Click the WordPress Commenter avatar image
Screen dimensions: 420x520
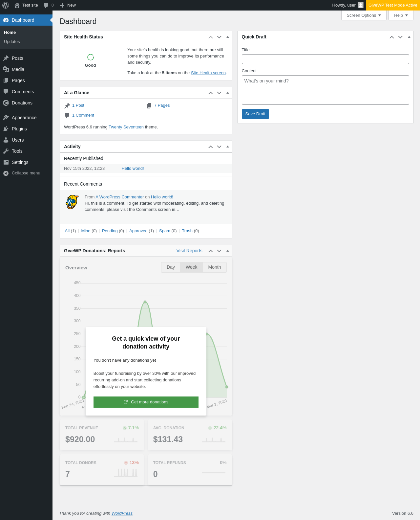click(x=72, y=202)
